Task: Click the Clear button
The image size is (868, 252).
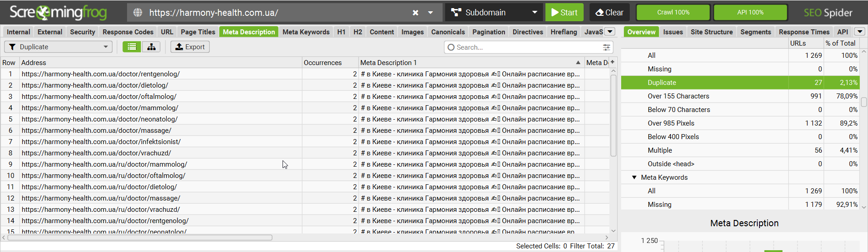Action: [609, 13]
